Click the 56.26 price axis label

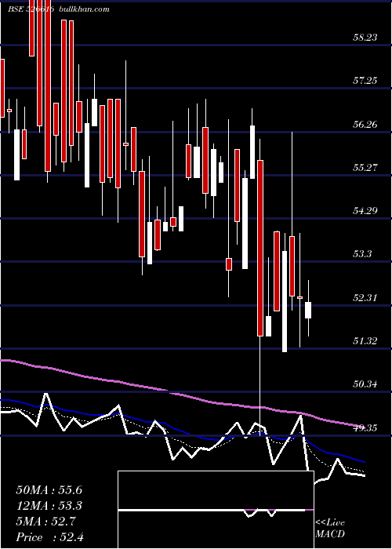click(365, 124)
